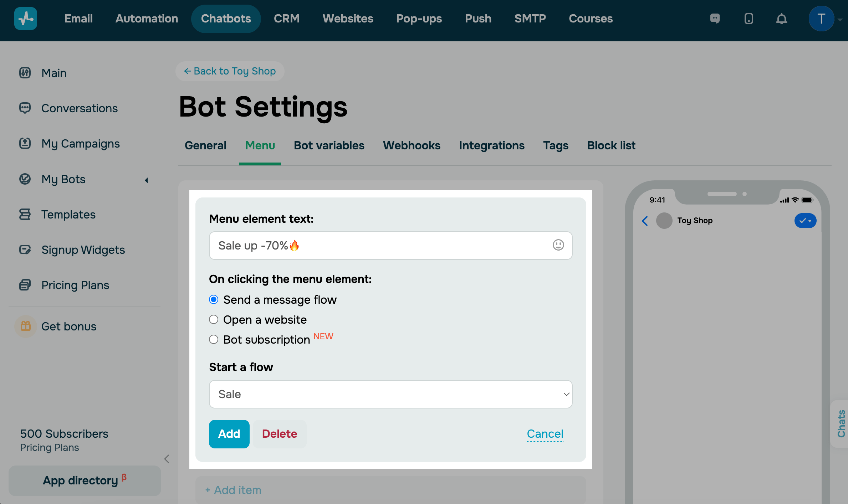Select Send a message flow option
The width and height of the screenshot is (848, 504).
(214, 299)
